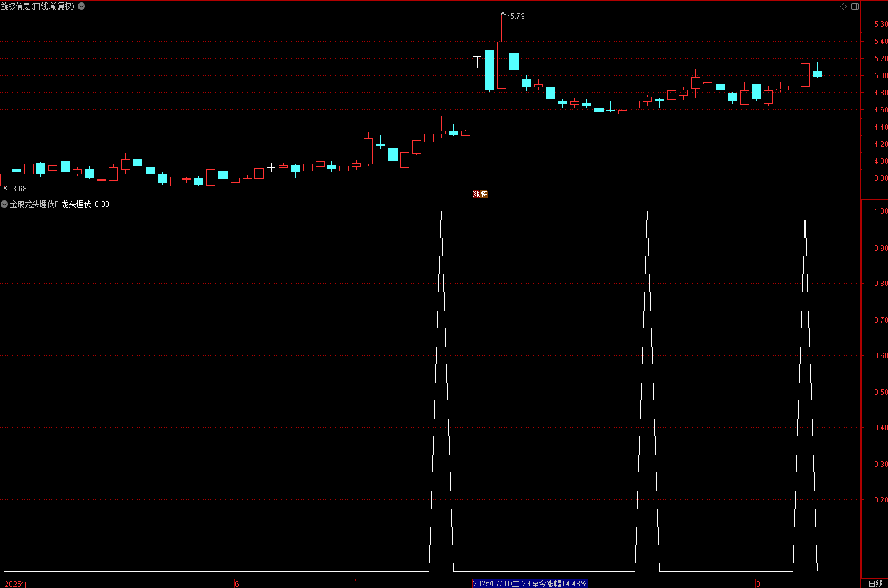
Task: Click the tall red candlestick peaking at 5.73
Action: tap(501, 65)
